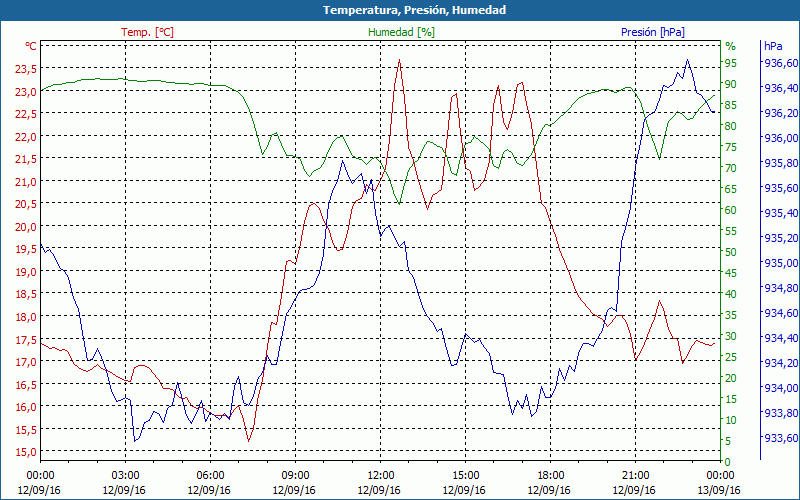Click the 17,0 temperature axis tick
The image size is (800, 500).
(27, 362)
